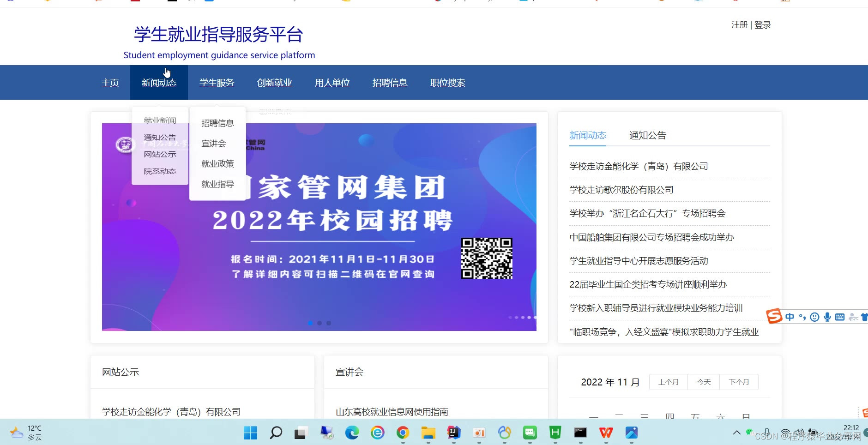Click the 注册 register link
Screen dimensions: 868x445
[x=739, y=25]
